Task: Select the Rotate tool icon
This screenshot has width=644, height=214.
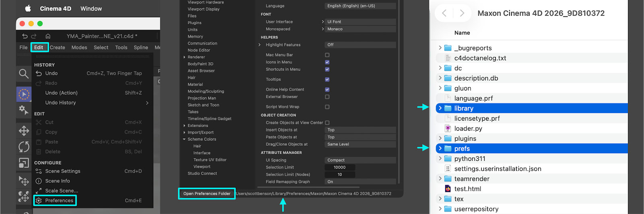Action: (24, 147)
